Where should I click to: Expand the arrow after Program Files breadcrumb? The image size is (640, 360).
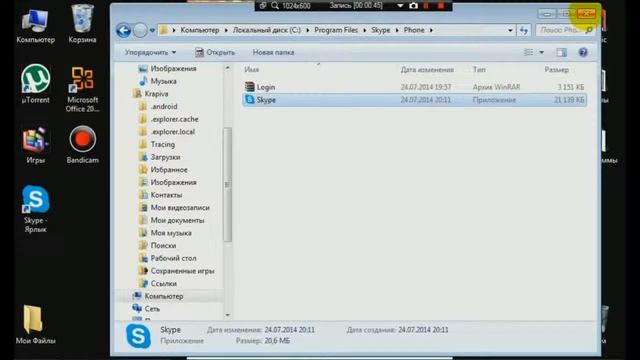(364, 30)
